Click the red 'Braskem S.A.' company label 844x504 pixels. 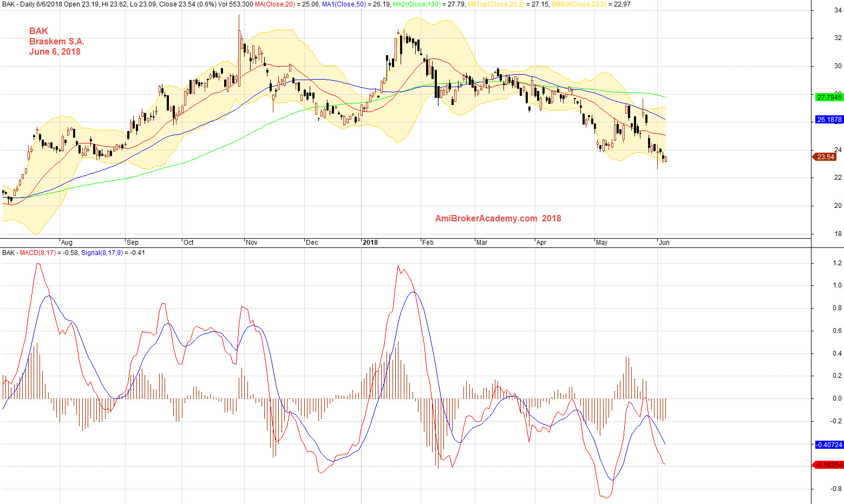point(57,41)
